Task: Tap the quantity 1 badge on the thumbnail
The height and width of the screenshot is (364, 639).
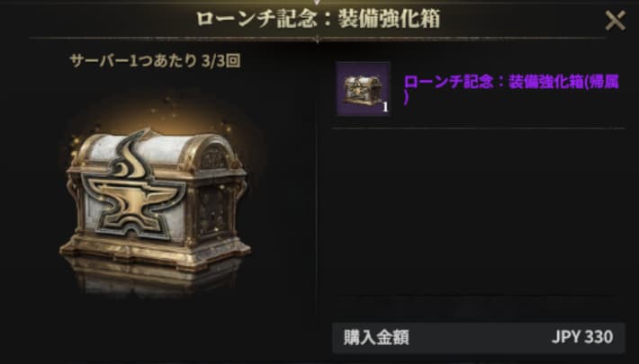Action: pos(385,107)
